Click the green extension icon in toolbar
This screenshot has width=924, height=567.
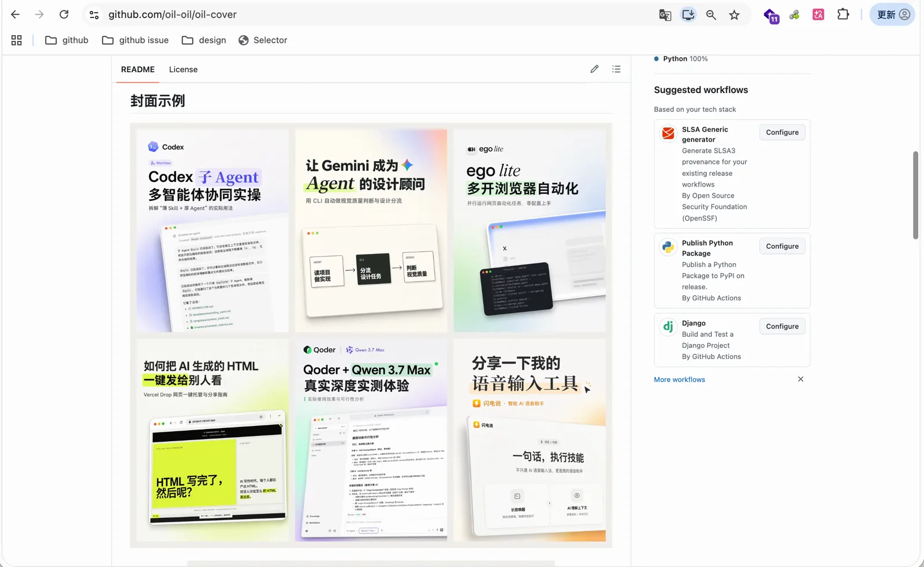tap(795, 15)
